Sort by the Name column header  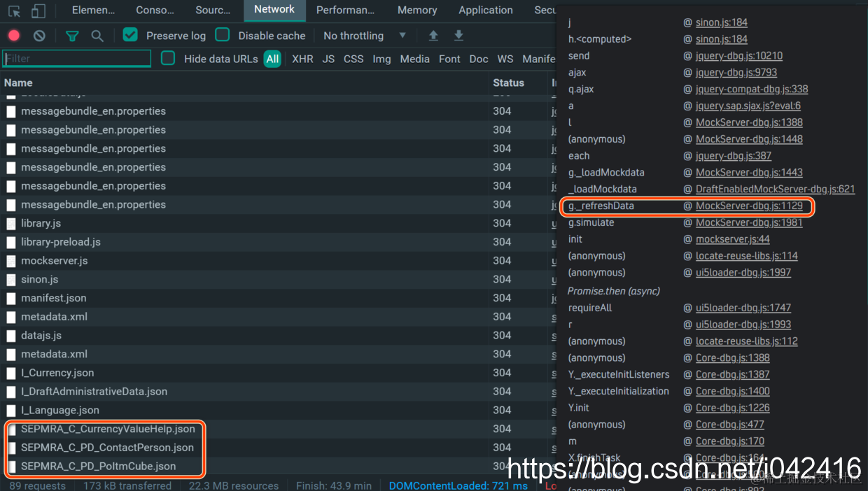click(18, 83)
